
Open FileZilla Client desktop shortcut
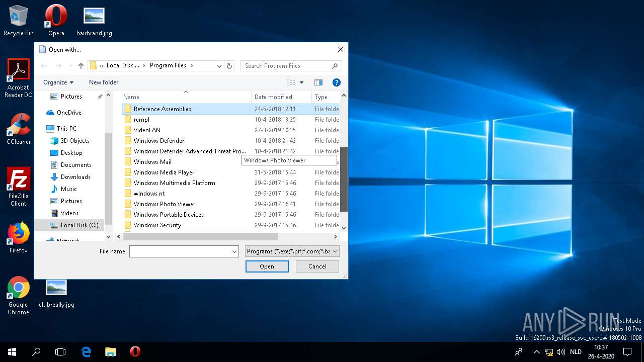pos(19,187)
